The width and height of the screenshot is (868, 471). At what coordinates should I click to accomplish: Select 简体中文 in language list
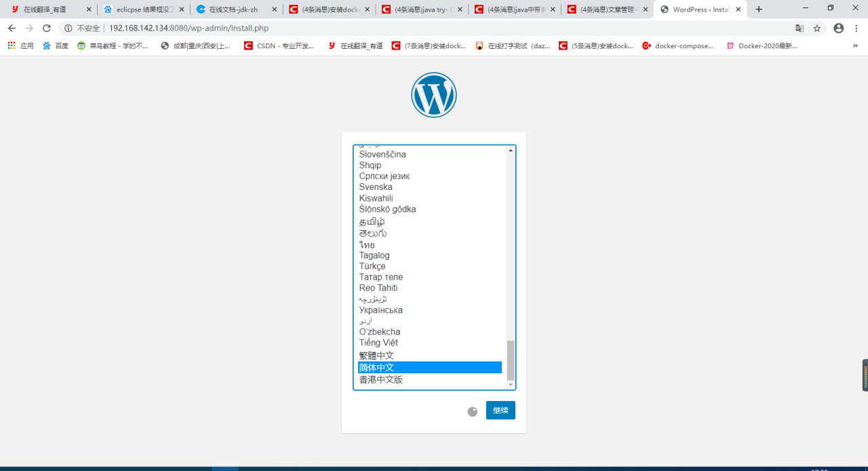click(430, 367)
